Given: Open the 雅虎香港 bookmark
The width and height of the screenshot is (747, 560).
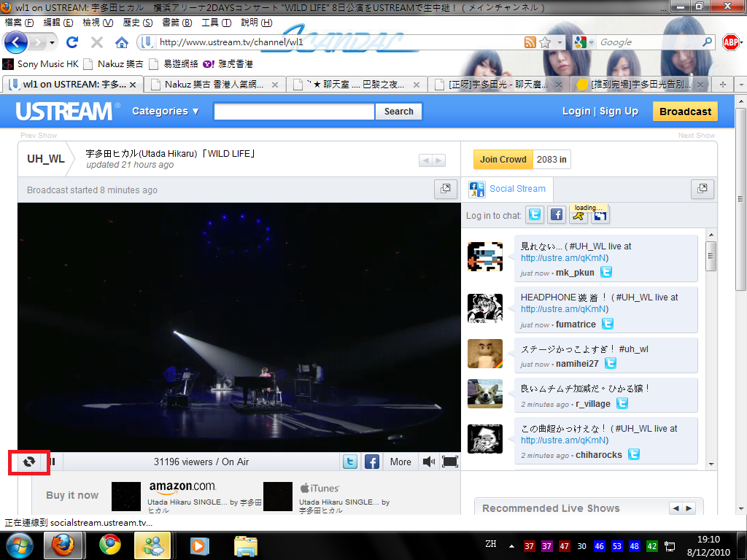Looking at the screenshot, I should pyautogui.click(x=228, y=64).
